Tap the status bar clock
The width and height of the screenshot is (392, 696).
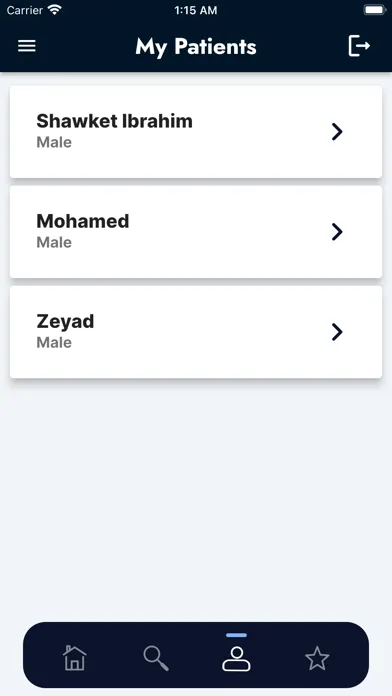point(196,10)
